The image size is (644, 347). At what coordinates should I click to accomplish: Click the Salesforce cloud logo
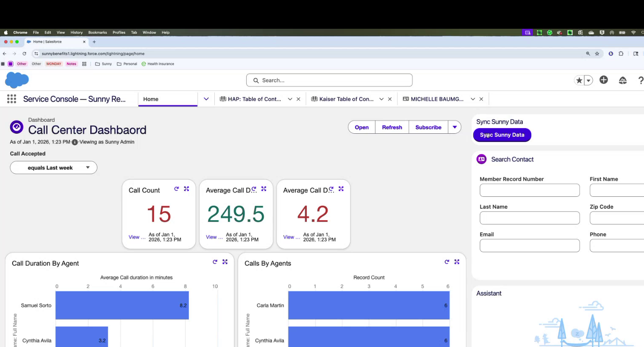[x=17, y=80]
